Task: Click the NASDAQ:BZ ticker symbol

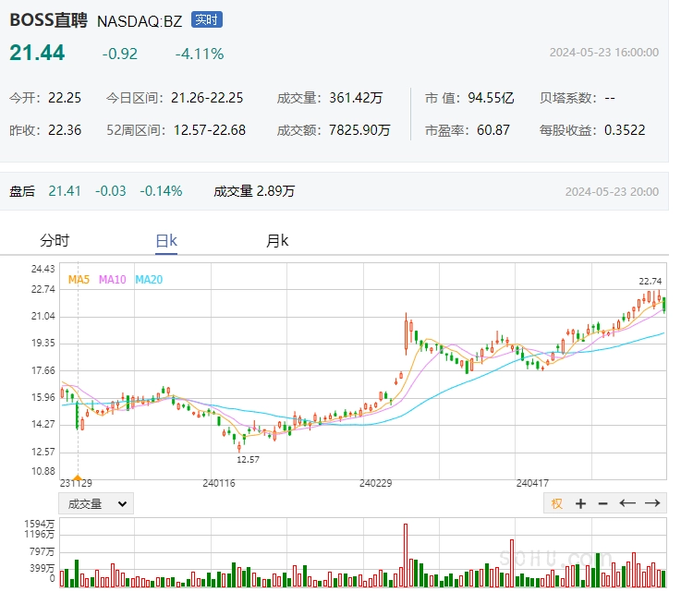Action: (x=140, y=21)
